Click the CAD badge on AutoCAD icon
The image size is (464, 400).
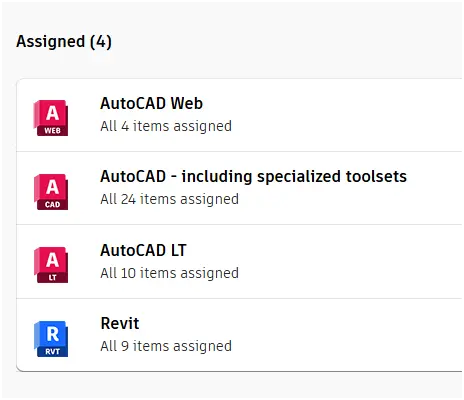coord(53,205)
